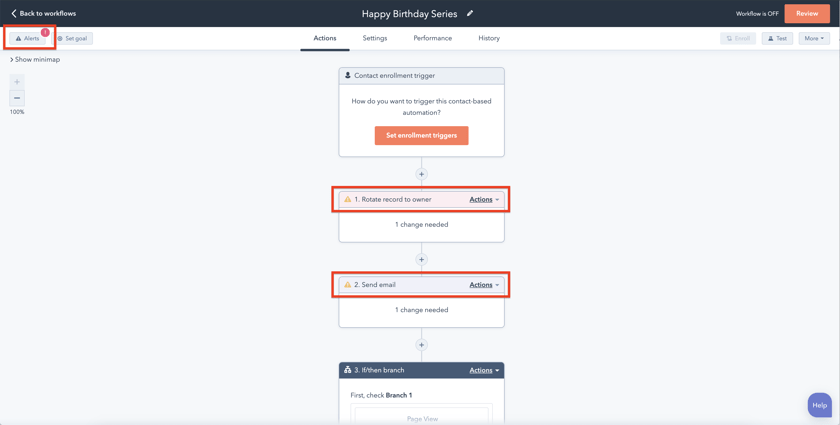Toggle the Workflow is OFF switch
The height and width of the screenshot is (425, 840).
tap(757, 14)
